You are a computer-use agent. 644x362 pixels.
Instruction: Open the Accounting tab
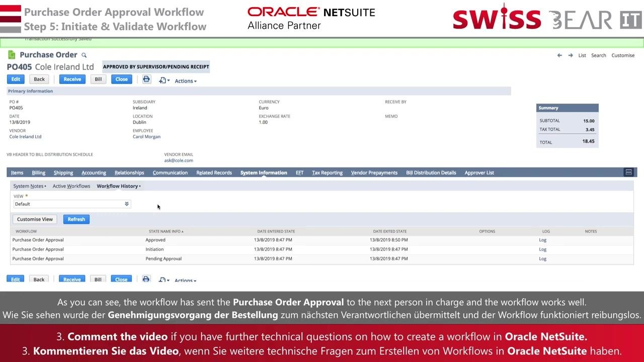[x=94, y=172]
